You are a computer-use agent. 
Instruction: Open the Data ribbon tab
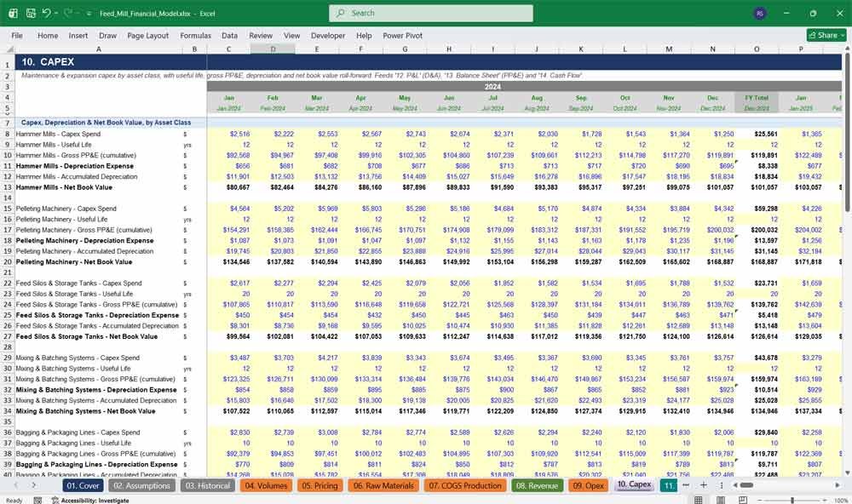(229, 35)
